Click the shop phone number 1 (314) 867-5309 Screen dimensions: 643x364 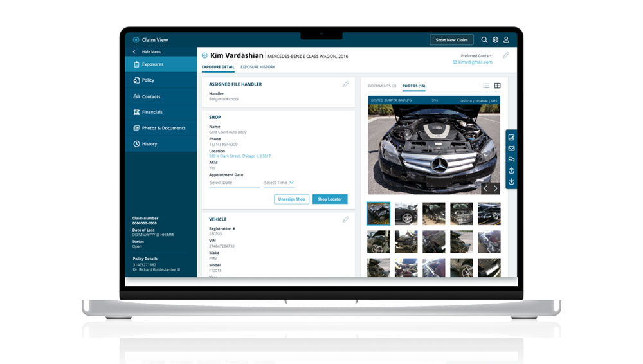pyautogui.click(x=223, y=145)
